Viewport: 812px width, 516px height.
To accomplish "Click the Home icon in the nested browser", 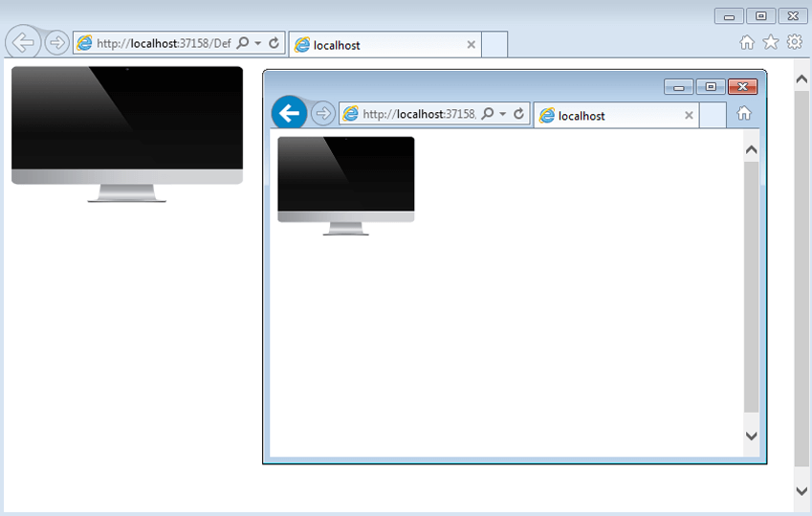I will [743, 114].
